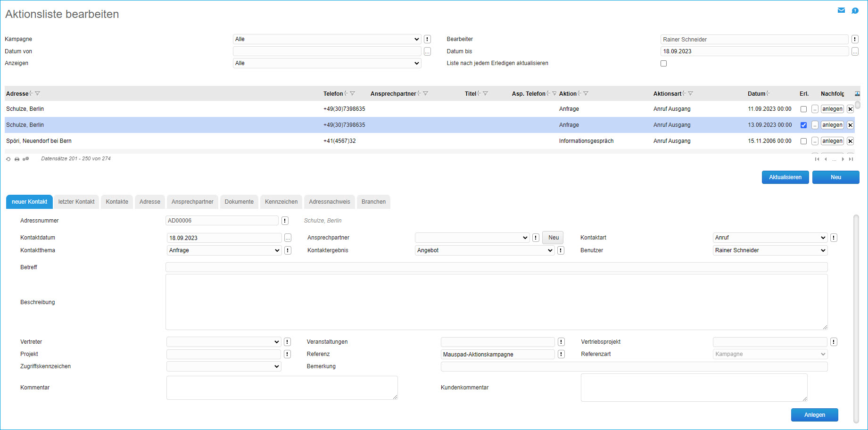Open the Kampagne dropdown

point(327,39)
